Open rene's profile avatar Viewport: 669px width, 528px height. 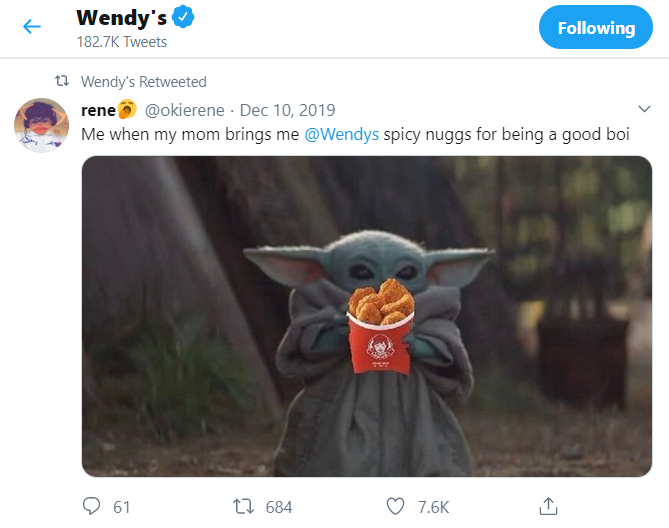(40, 125)
